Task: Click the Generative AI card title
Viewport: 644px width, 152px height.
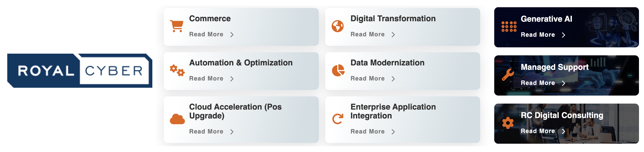Action: pyautogui.click(x=546, y=19)
